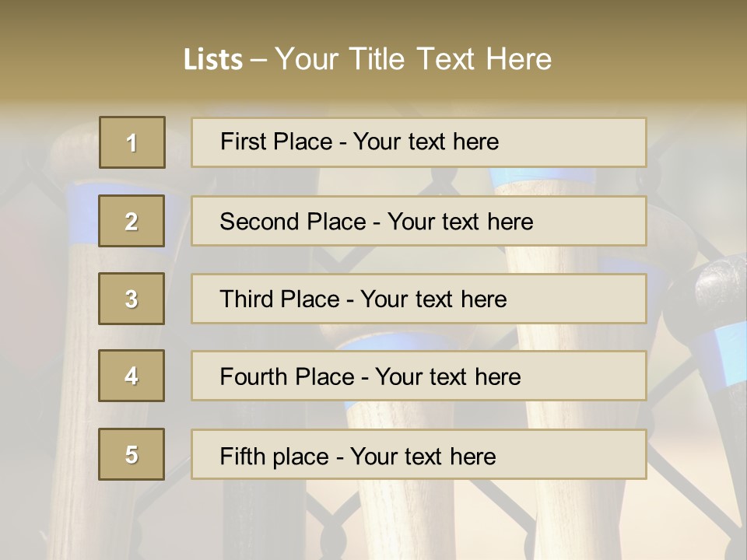
Task: Select the number 2 box
Action: pyautogui.click(x=132, y=221)
